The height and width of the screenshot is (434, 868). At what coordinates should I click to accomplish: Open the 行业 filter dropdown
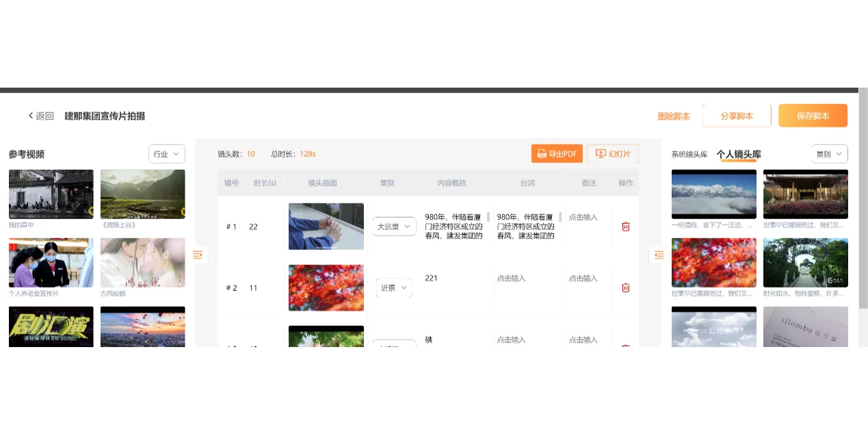pos(166,154)
